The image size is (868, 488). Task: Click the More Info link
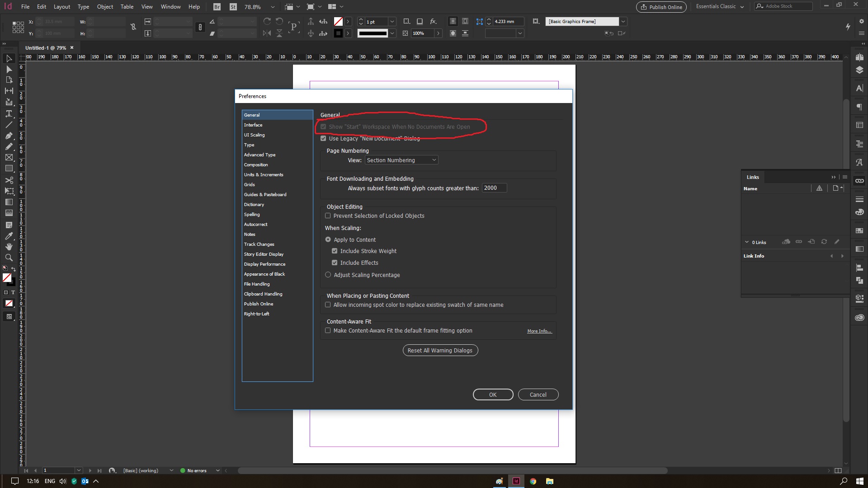click(539, 331)
